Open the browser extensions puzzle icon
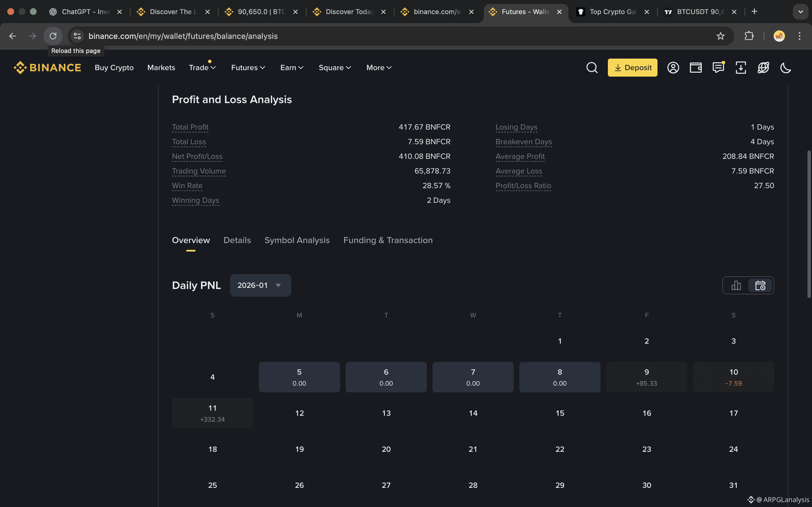The width and height of the screenshot is (812, 507). 749,36
